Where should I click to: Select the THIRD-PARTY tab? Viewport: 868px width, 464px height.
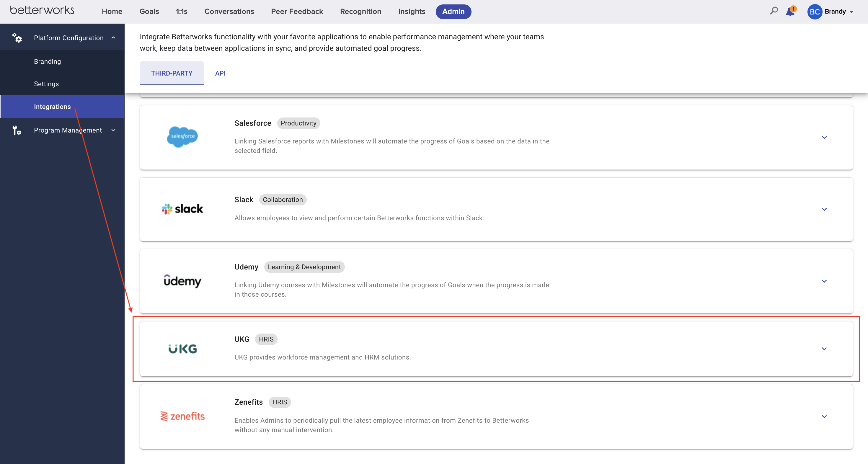coord(172,73)
